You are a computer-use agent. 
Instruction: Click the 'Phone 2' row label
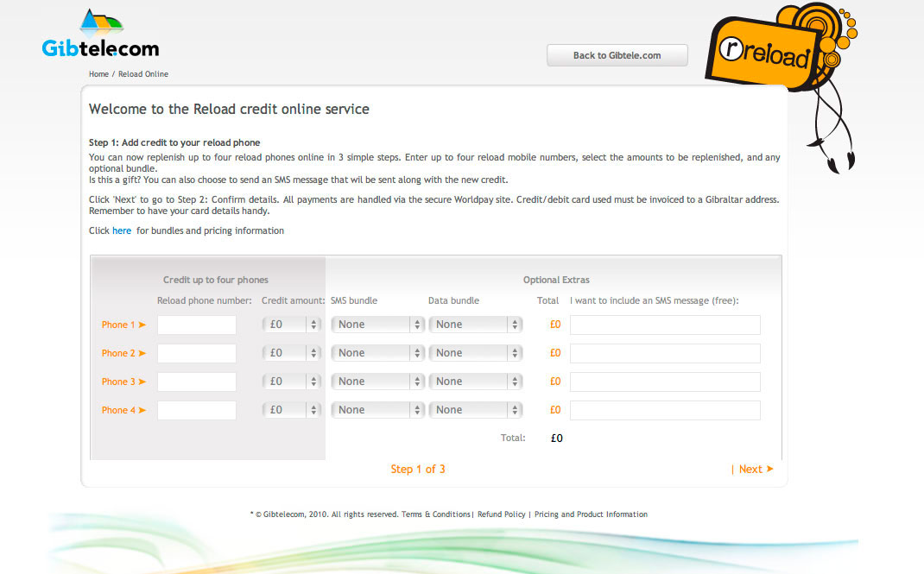pos(123,353)
